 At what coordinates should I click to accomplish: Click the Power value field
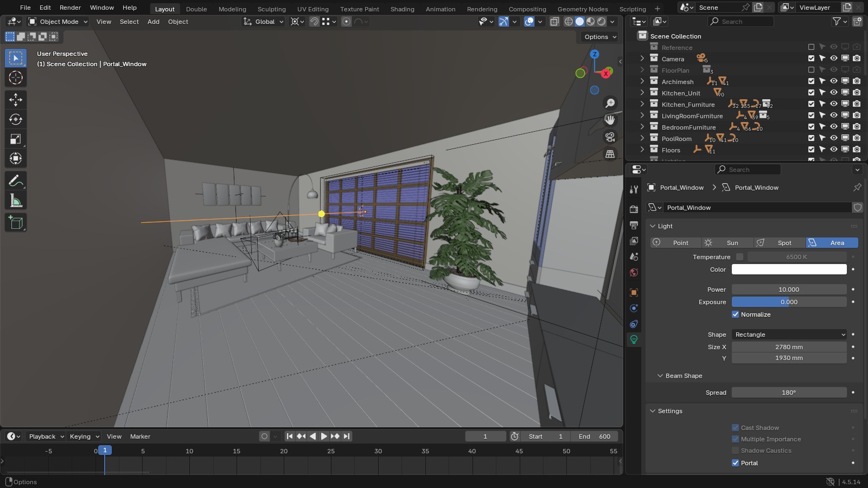point(789,290)
